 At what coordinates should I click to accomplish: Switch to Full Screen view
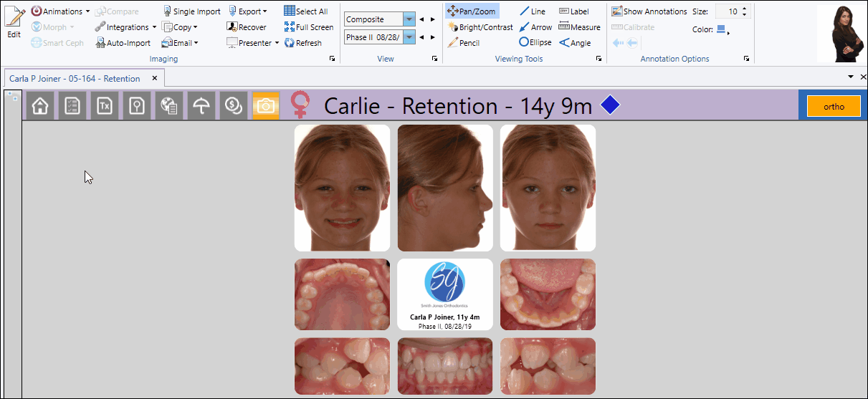click(308, 27)
